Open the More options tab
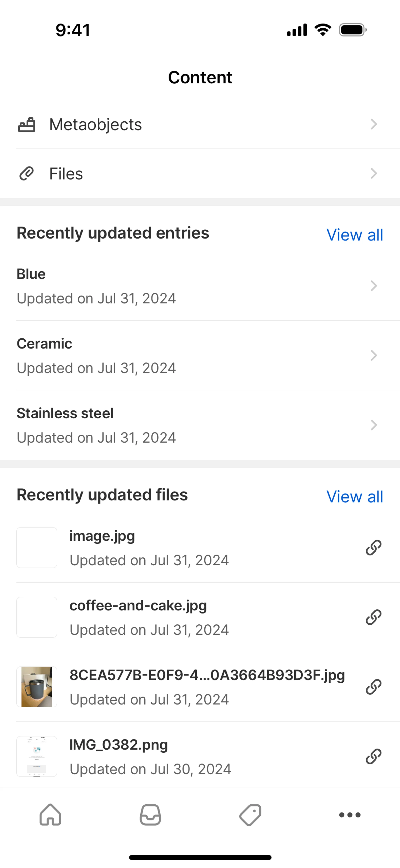 (x=350, y=815)
